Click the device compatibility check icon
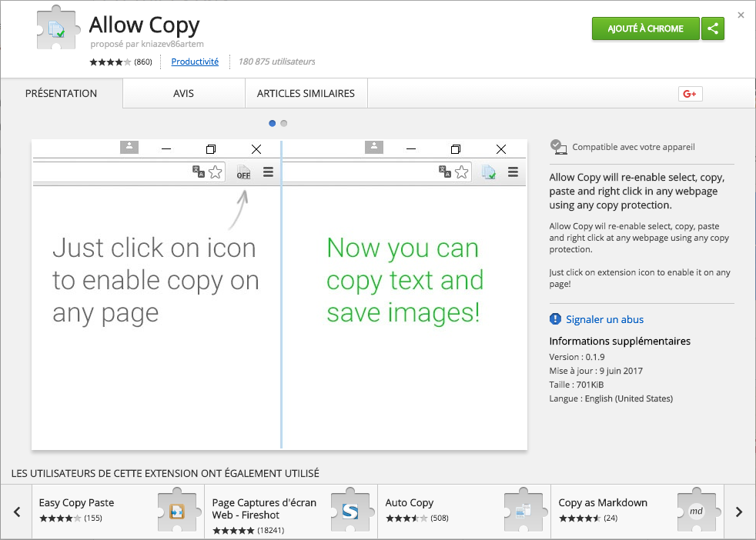The width and height of the screenshot is (756, 540). click(x=558, y=147)
